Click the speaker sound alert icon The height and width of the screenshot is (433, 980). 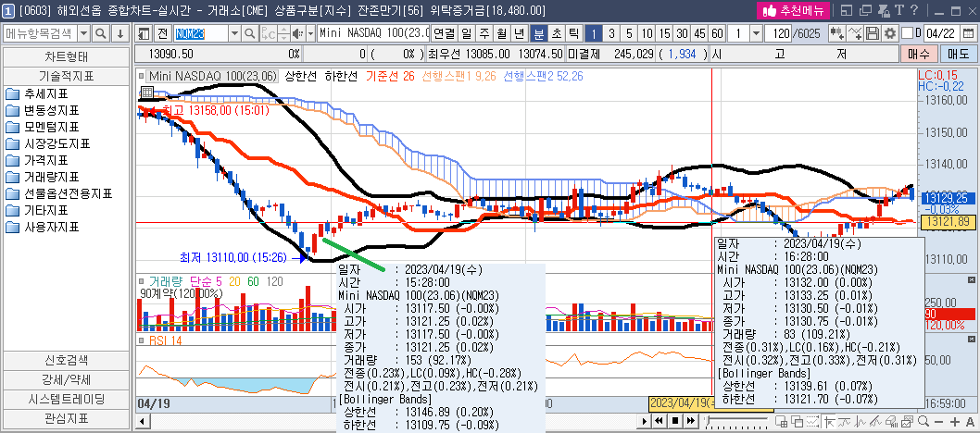(298, 33)
